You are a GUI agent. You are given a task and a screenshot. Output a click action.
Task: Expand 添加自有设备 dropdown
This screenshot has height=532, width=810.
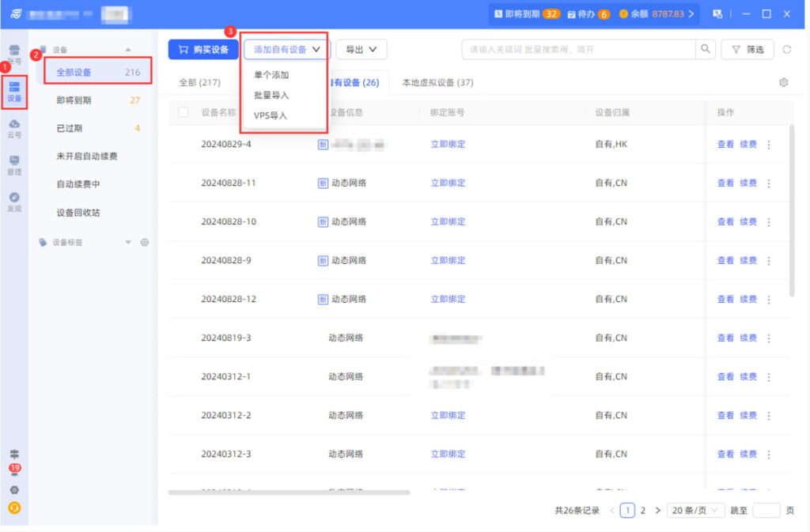click(286, 50)
